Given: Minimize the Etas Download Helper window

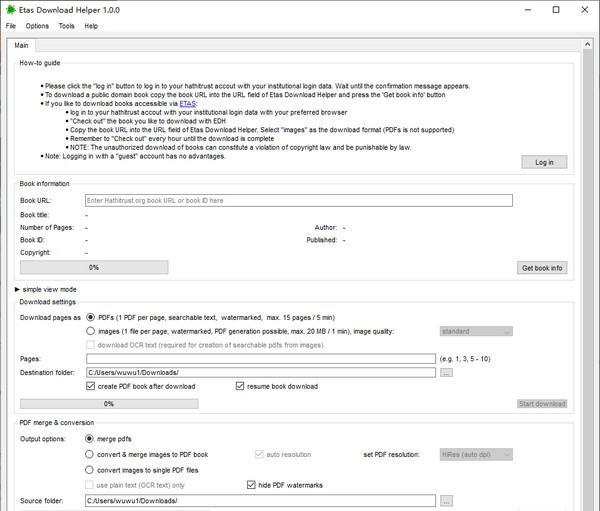Looking at the screenshot, I should 528,10.
